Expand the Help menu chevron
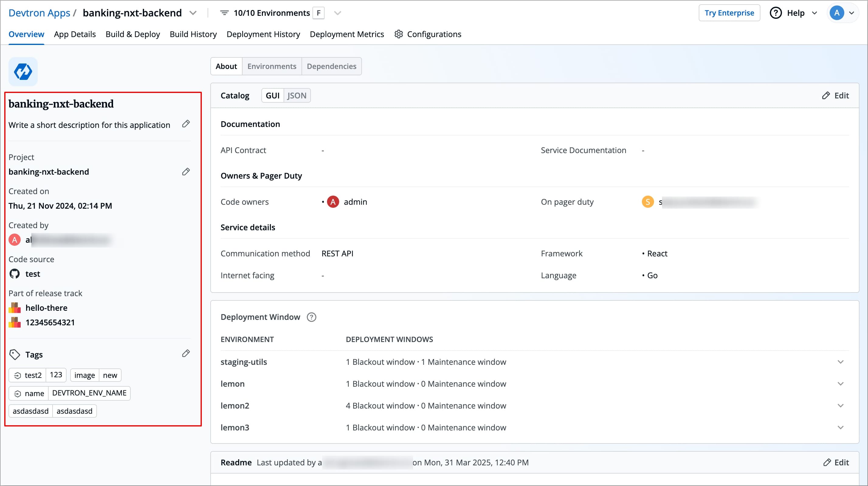This screenshot has height=486, width=868. (x=815, y=13)
